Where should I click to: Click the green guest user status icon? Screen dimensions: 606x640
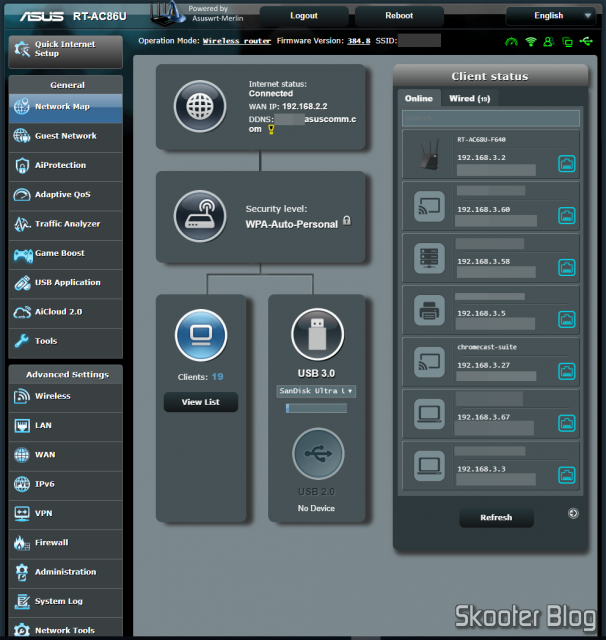pos(548,41)
